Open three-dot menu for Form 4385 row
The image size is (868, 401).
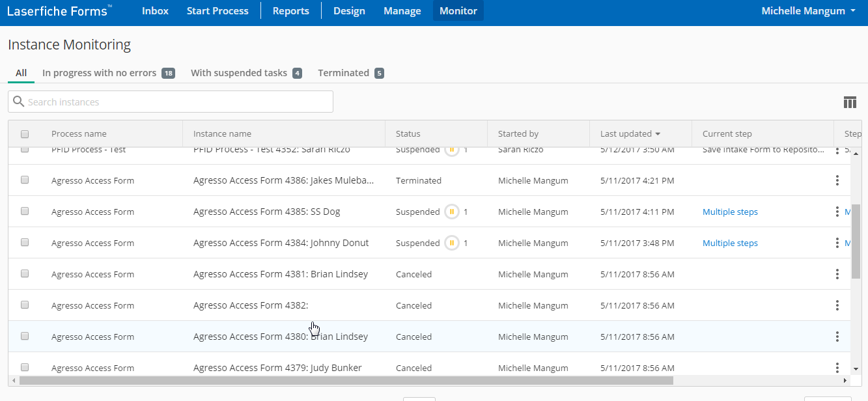pos(837,212)
